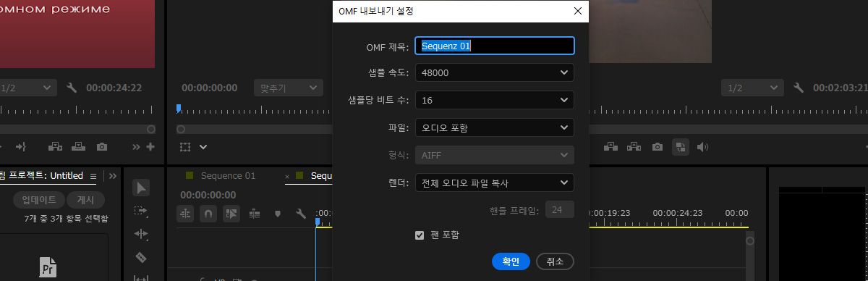
Task: Expand source monitor transport overflow chevrons
Action: (137, 146)
